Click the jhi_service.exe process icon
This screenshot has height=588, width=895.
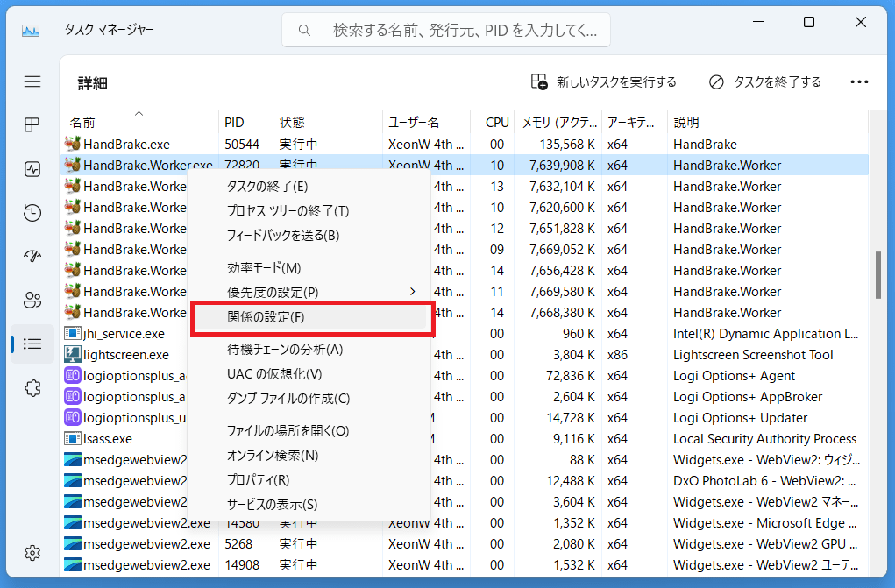(72, 333)
